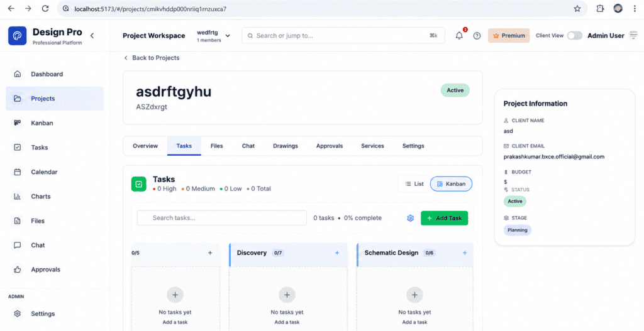644x331 pixels.
Task: Open the Services tab
Action: 372,146
